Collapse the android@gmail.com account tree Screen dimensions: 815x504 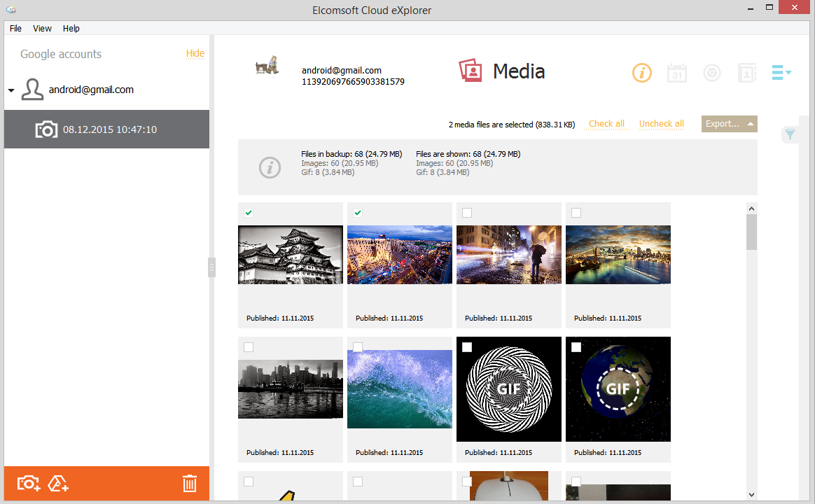tap(11, 91)
